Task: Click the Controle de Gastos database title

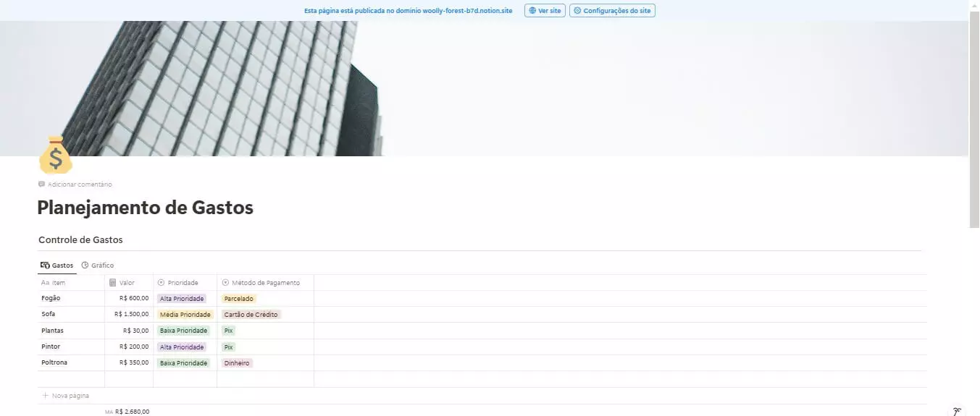Action: tap(80, 239)
